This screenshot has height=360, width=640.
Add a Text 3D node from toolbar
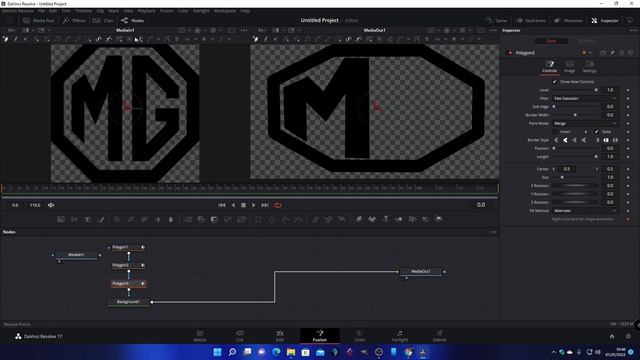385,219
